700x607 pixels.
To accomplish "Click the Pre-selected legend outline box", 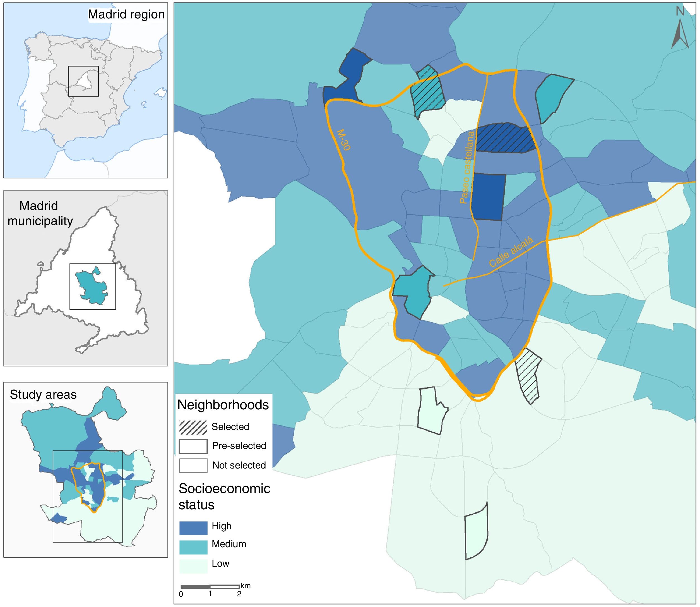I will click(193, 446).
